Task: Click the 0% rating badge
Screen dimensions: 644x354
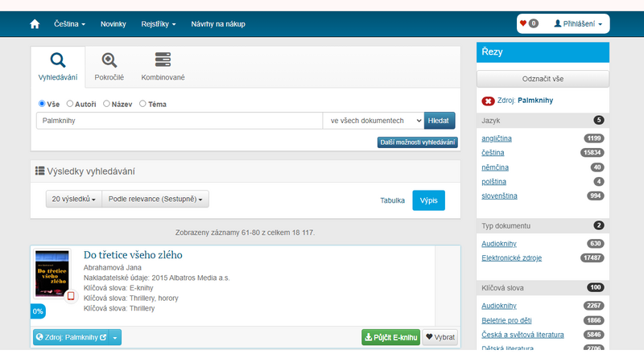Action: click(x=38, y=311)
